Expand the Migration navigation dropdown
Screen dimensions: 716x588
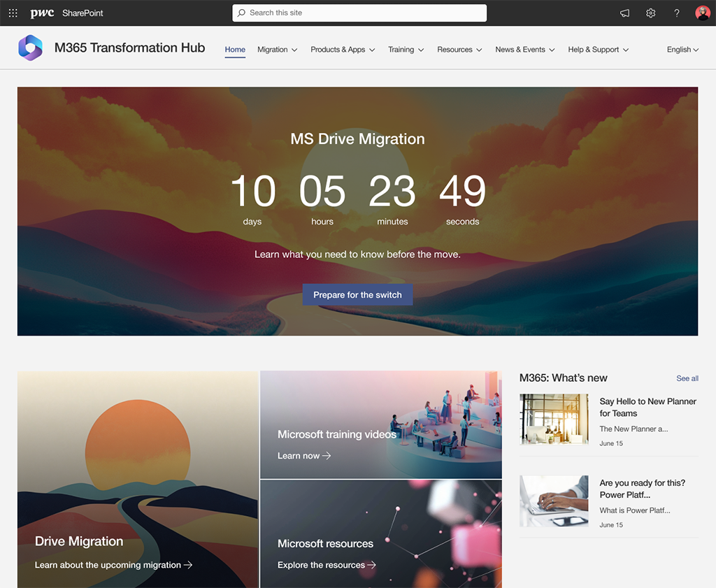[x=277, y=50]
